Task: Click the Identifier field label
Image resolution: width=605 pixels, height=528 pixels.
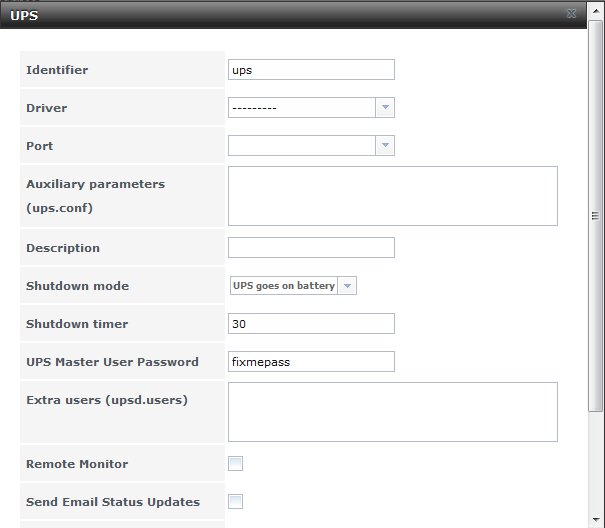Action: tap(57, 70)
